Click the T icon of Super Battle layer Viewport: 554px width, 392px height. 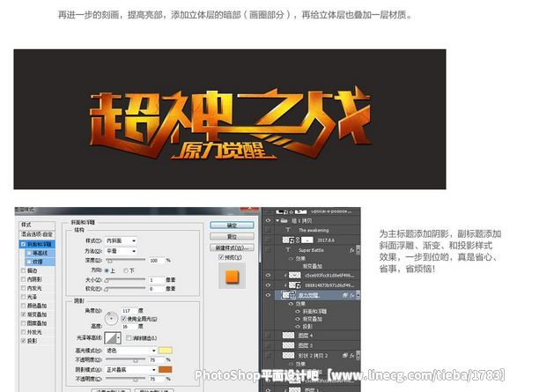click(x=288, y=250)
